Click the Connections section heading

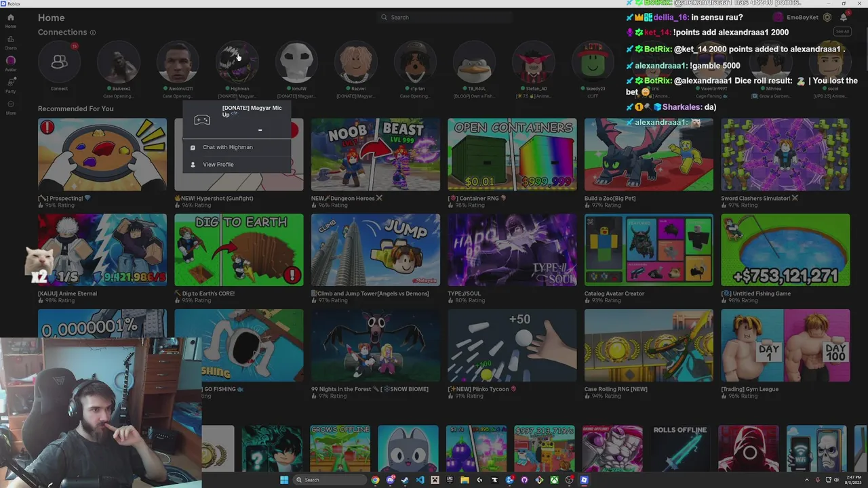pyautogui.click(x=62, y=32)
